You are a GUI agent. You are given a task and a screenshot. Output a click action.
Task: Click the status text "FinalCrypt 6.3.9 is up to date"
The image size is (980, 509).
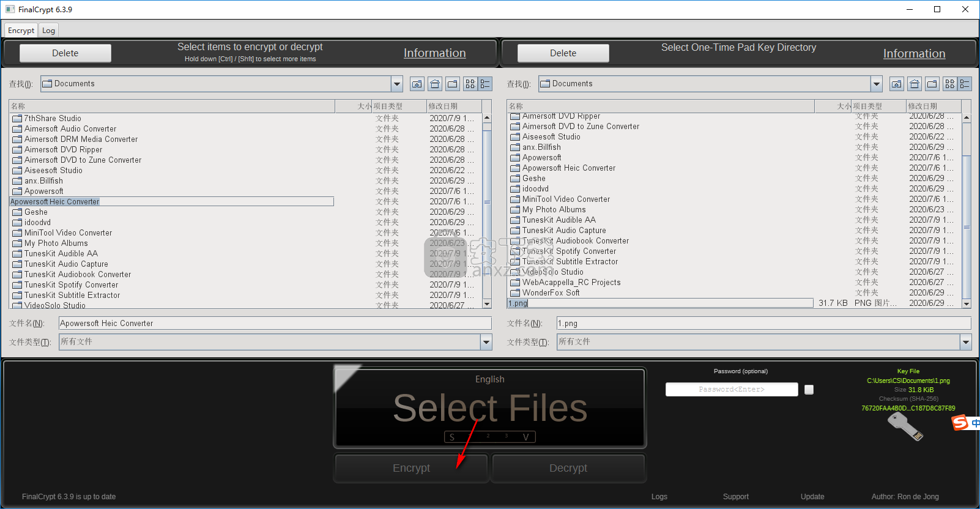click(69, 497)
